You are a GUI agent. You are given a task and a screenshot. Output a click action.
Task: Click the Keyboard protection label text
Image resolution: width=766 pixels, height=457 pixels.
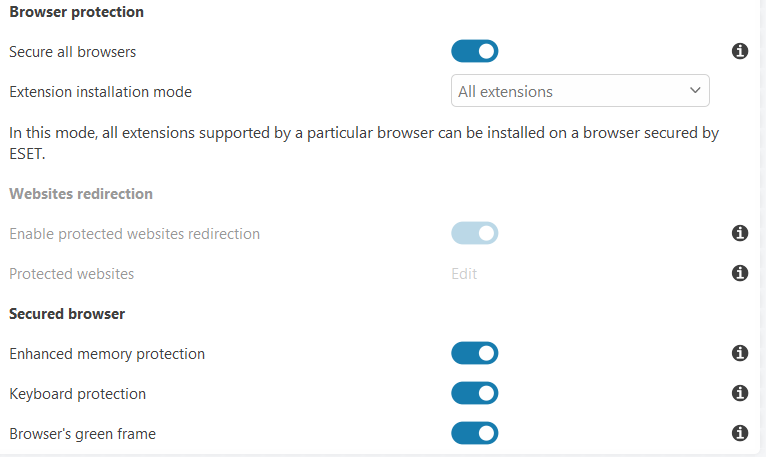[77, 394]
